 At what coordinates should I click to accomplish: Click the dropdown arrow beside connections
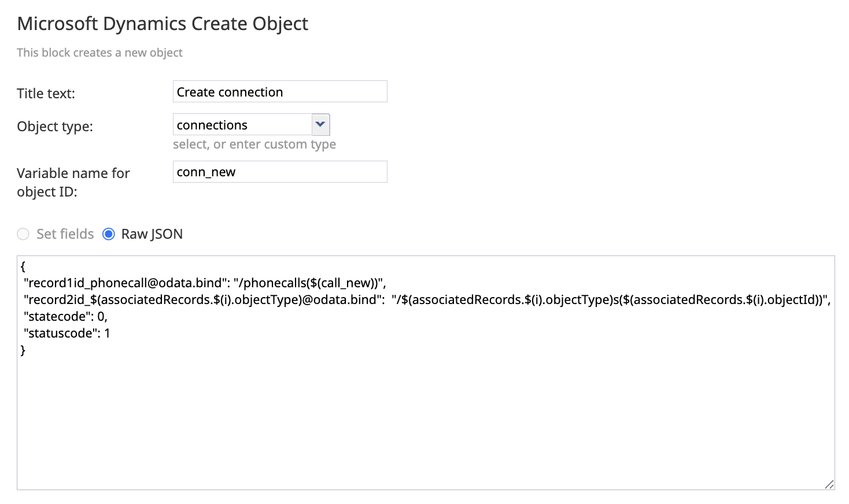click(x=320, y=124)
